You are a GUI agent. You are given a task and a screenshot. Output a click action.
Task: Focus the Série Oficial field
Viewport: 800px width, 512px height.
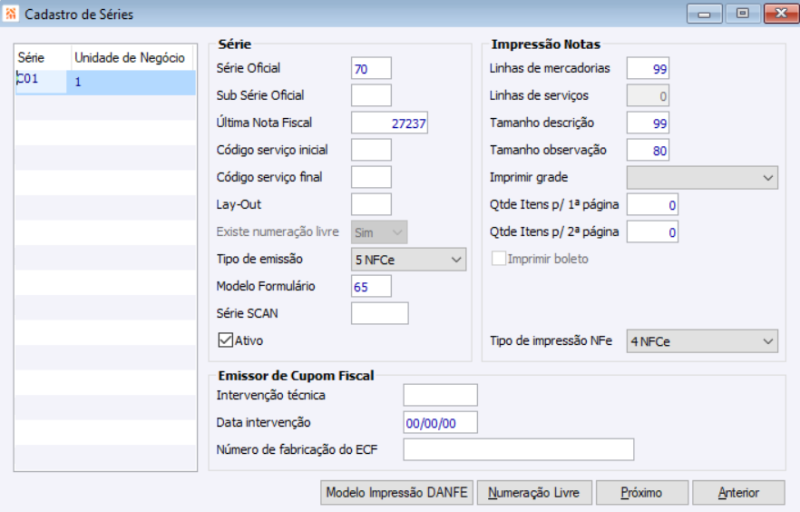(x=371, y=68)
